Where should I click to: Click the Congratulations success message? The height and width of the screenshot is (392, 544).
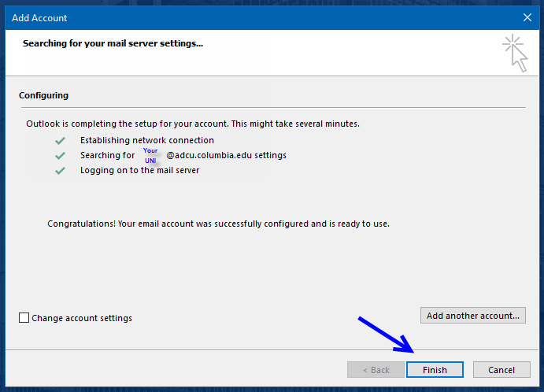click(218, 224)
